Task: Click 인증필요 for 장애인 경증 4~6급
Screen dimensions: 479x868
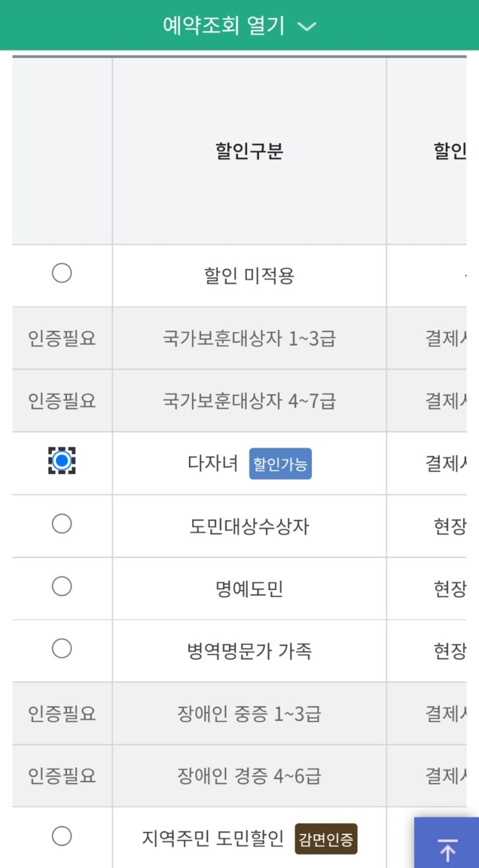Action: [62, 776]
